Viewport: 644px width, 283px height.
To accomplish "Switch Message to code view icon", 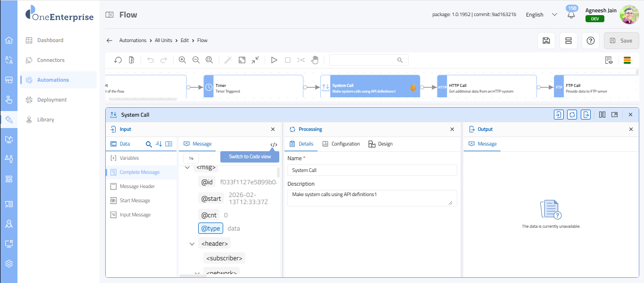I will (274, 144).
